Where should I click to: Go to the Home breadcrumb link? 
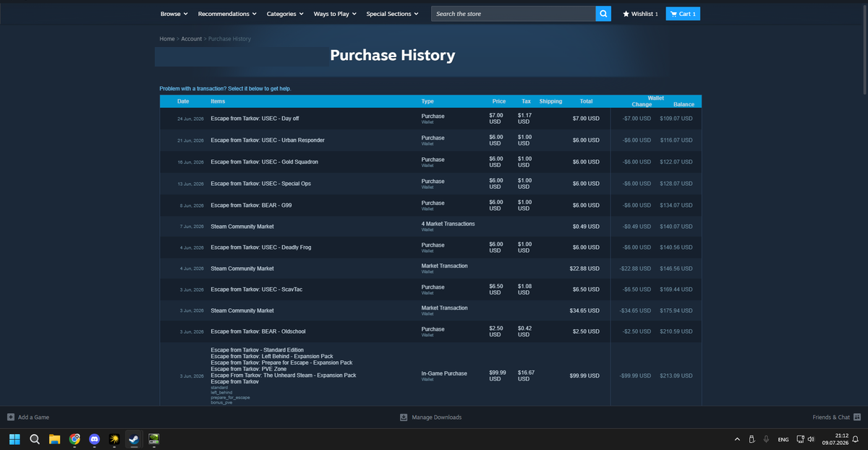pyautogui.click(x=167, y=38)
